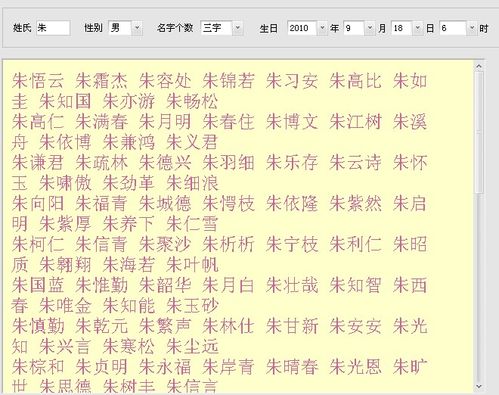Click the name 朱光恩

[x=355, y=367]
